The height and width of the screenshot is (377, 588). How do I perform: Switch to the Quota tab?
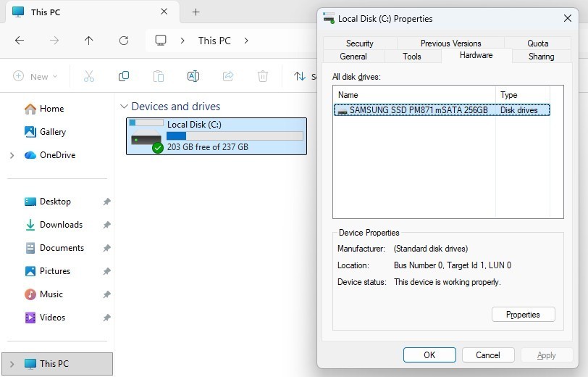(538, 43)
